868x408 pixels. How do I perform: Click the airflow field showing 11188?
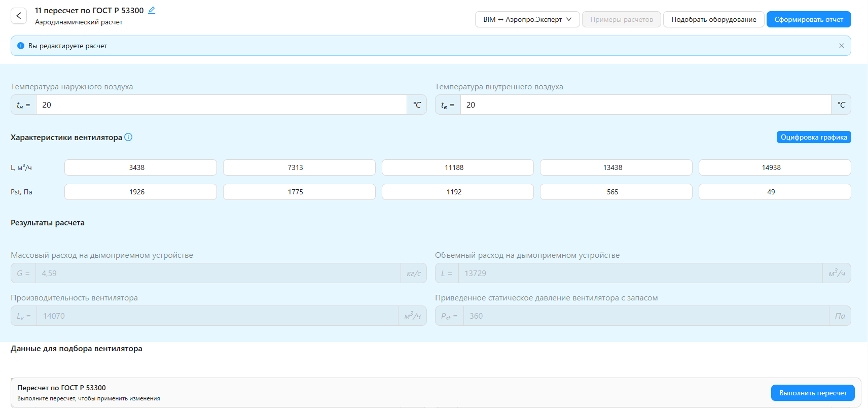pyautogui.click(x=457, y=167)
